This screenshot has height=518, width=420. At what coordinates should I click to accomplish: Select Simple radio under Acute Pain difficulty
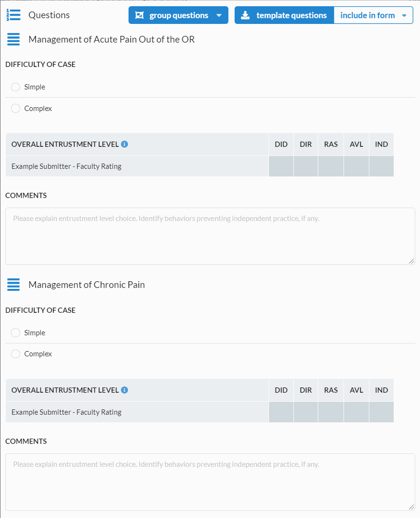point(15,87)
